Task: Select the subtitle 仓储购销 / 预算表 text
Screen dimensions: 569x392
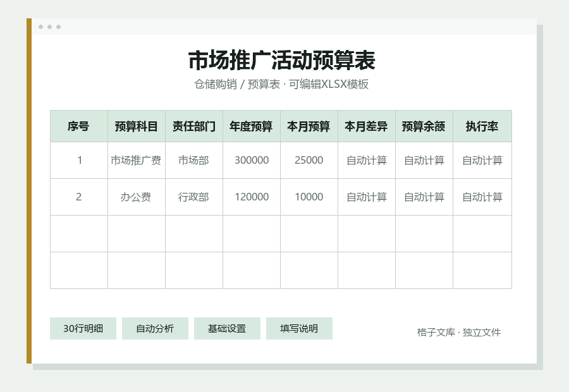Action: point(237,84)
